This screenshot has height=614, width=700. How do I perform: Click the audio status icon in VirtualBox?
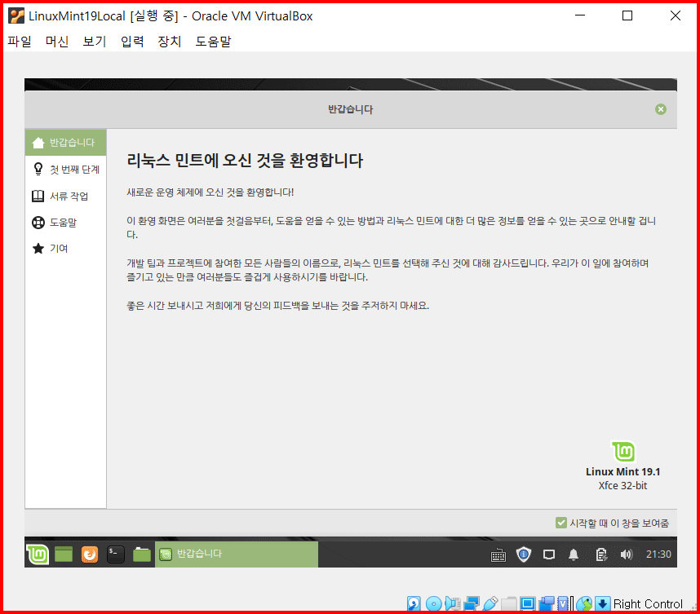(453, 603)
